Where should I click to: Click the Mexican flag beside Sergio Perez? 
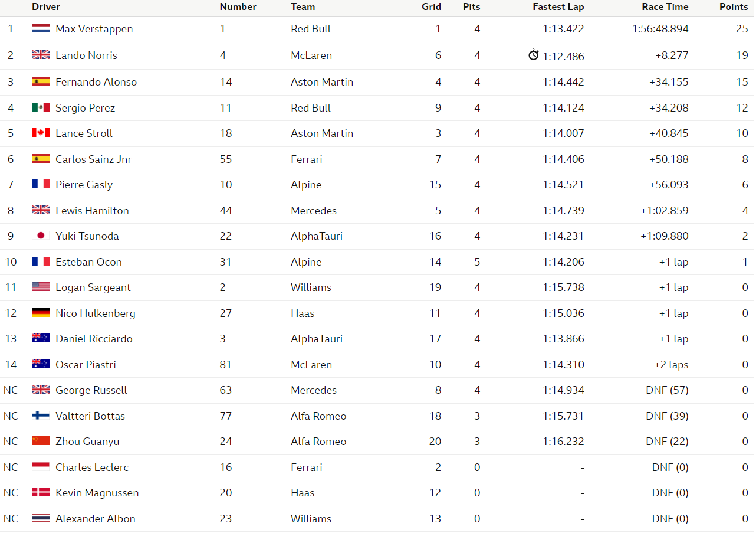41,107
